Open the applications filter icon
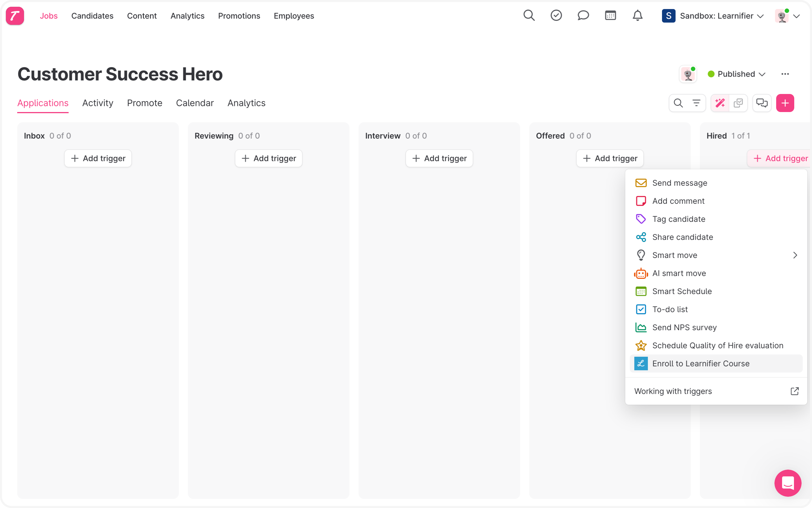The width and height of the screenshot is (812, 508). pos(697,103)
